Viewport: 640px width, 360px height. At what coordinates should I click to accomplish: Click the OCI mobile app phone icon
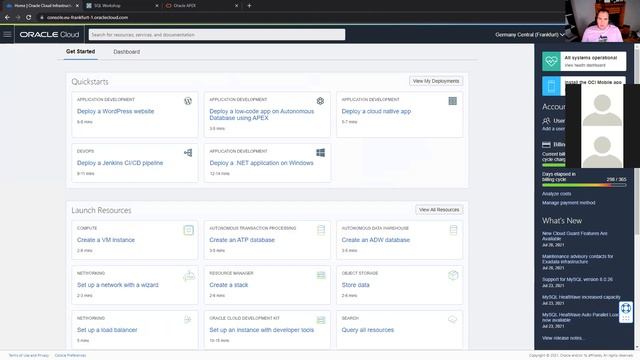tap(551, 86)
